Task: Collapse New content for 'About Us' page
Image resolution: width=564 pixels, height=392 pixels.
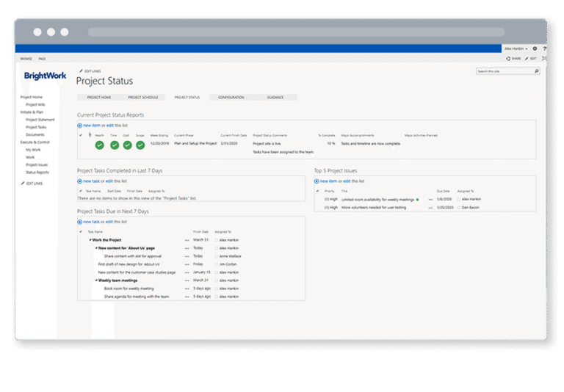Action: 96,248
